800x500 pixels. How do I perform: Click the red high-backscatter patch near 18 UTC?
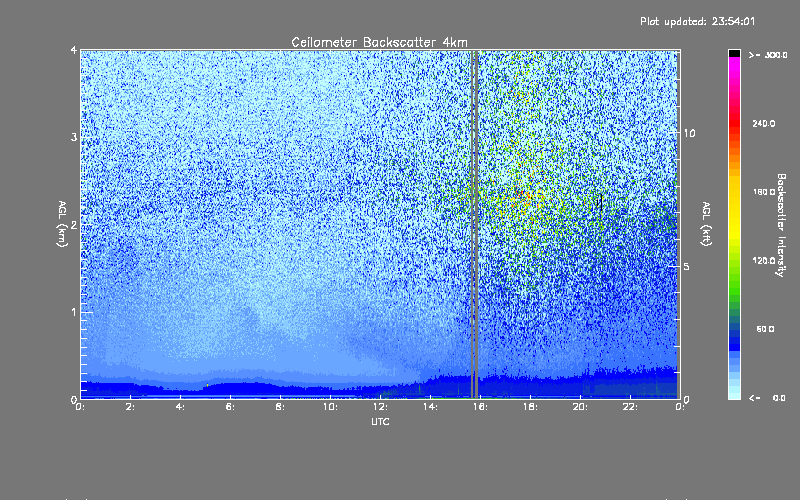526,196
